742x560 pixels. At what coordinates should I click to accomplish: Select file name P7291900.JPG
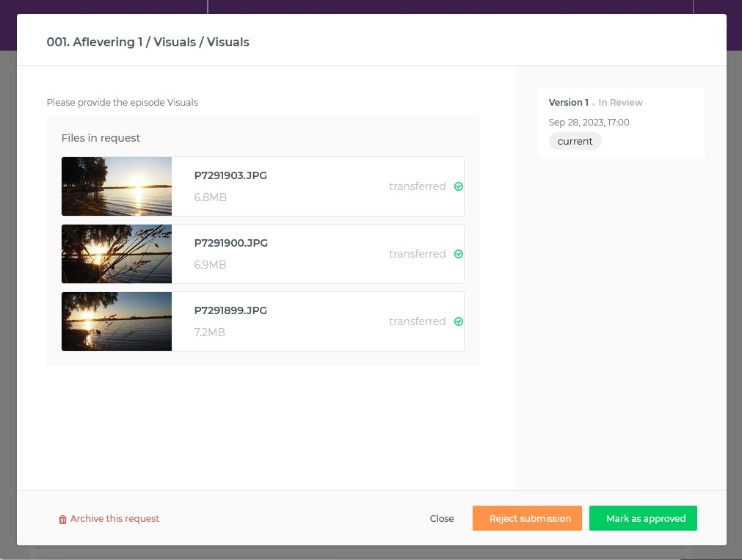231,243
